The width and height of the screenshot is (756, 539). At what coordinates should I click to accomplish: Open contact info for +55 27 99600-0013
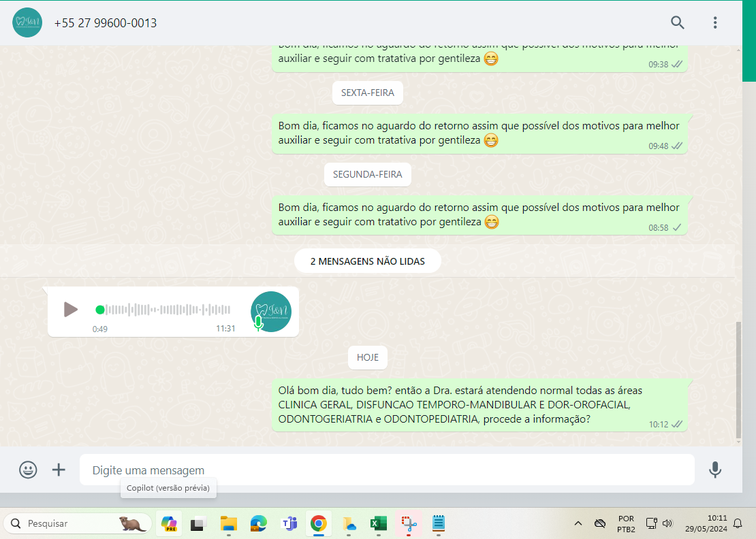[x=106, y=22]
